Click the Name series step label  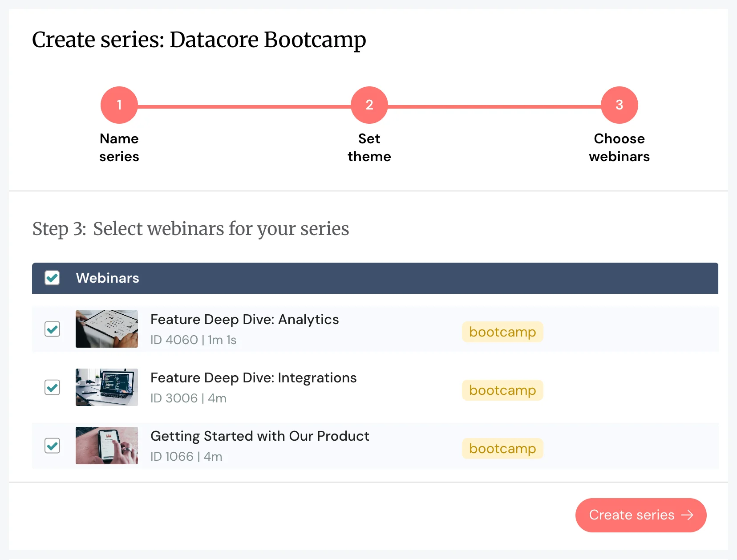(x=119, y=147)
